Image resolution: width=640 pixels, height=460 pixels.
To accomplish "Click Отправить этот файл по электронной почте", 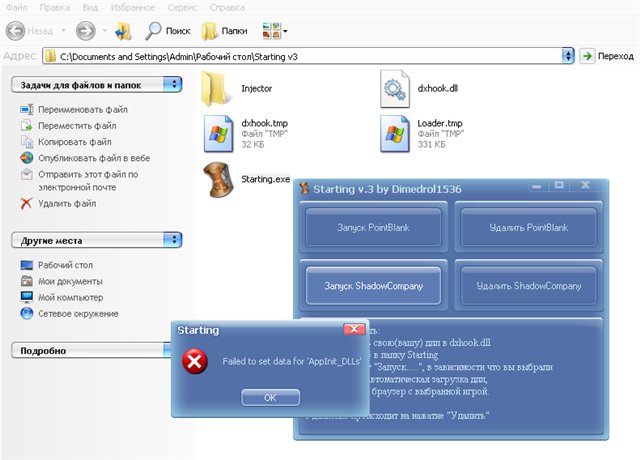I will [x=88, y=181].
